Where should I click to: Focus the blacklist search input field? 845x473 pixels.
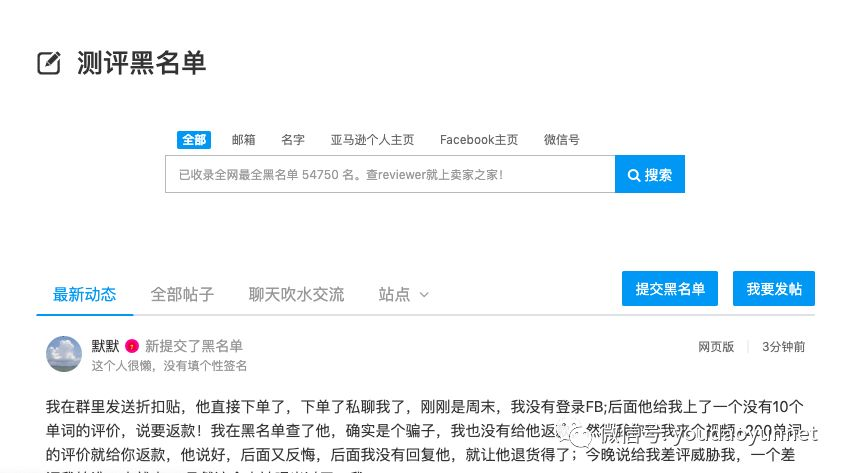(390, 174)
